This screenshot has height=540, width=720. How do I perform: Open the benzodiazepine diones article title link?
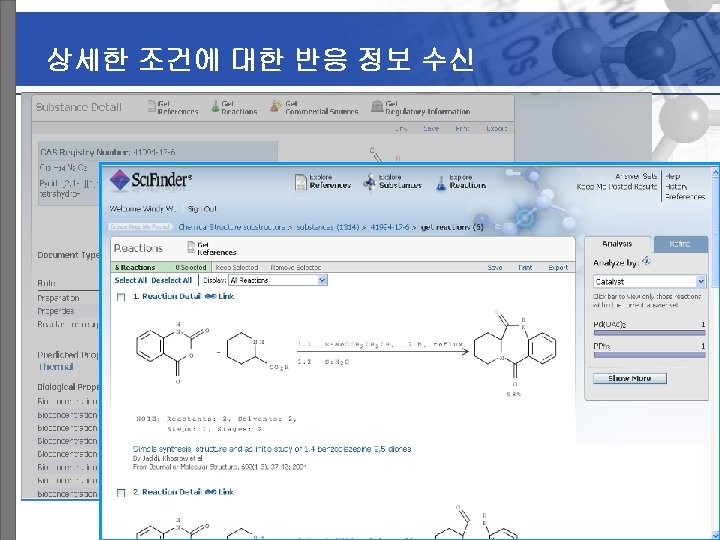(x=272, y=449)
